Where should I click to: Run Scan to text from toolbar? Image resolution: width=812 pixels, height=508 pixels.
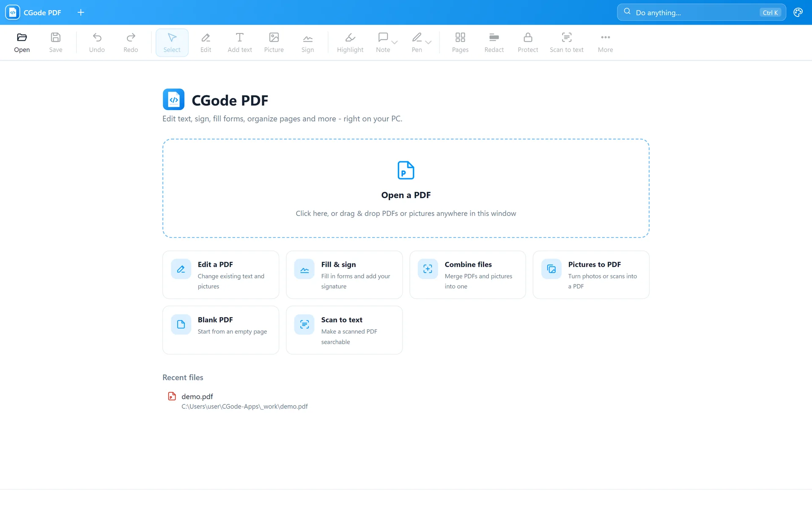566,42
